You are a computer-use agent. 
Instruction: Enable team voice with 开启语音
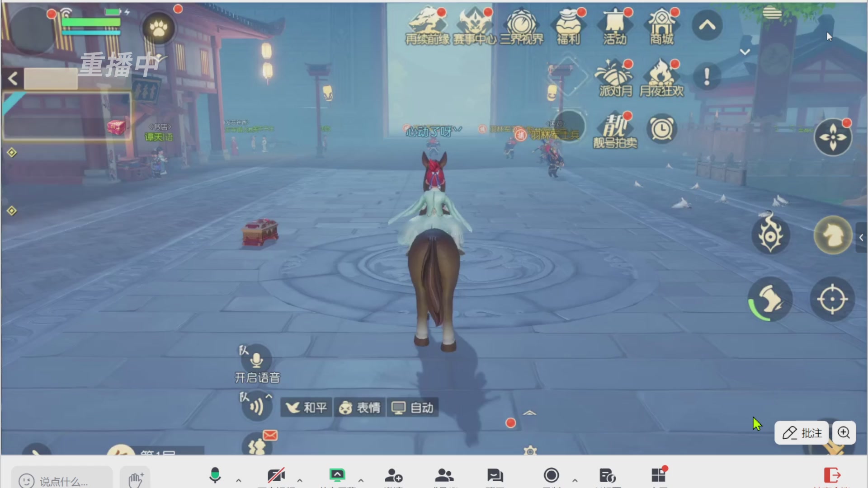pyautogui.click(x=257, y=360)
